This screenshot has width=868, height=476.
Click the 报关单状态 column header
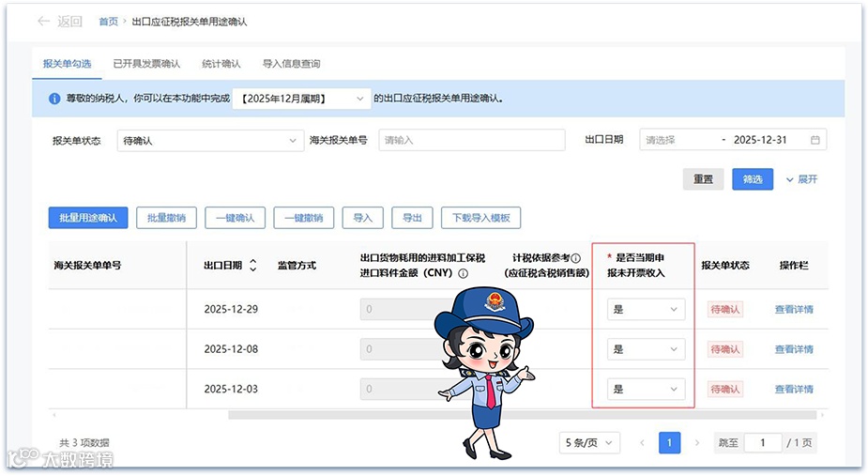click(725, 265)
